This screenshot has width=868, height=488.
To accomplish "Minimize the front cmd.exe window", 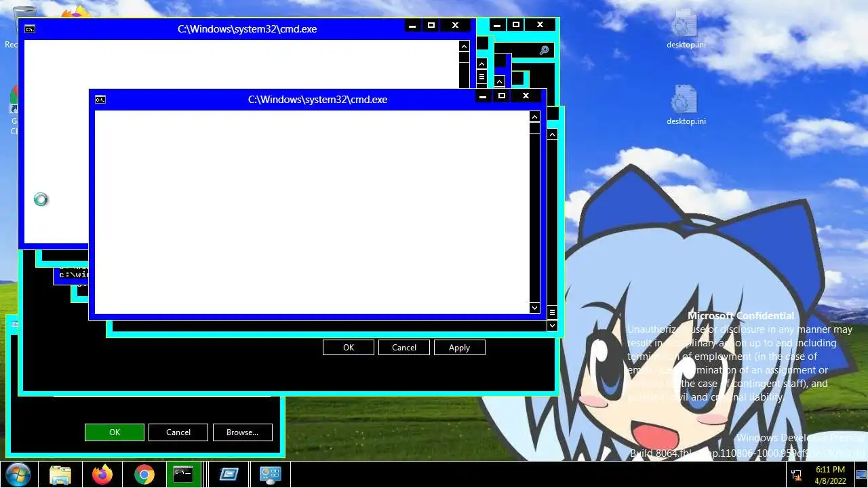I will [483, 96].
